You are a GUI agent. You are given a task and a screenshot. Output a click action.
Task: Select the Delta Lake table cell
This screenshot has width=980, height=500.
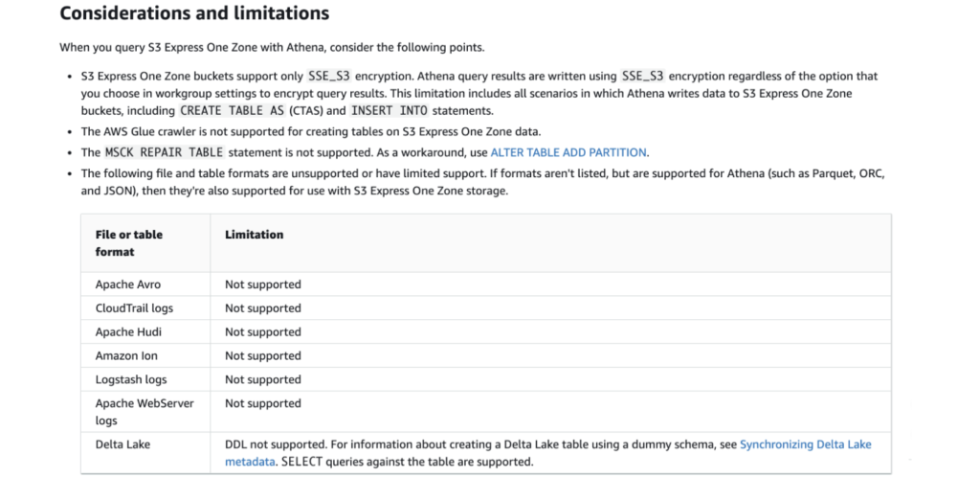click(x=122, y=444)
